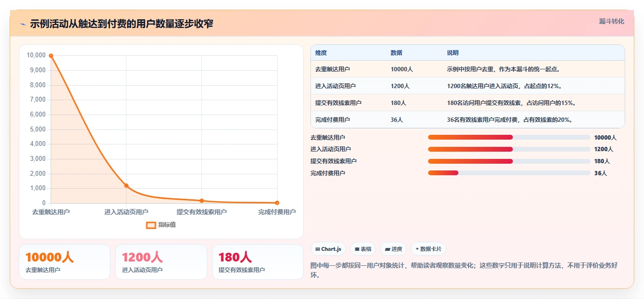Image resolution: width=644 pixels, height=299 pixels.
Task: Click the 漏斗转化 badge in header
Action: [x=611, y=22]
